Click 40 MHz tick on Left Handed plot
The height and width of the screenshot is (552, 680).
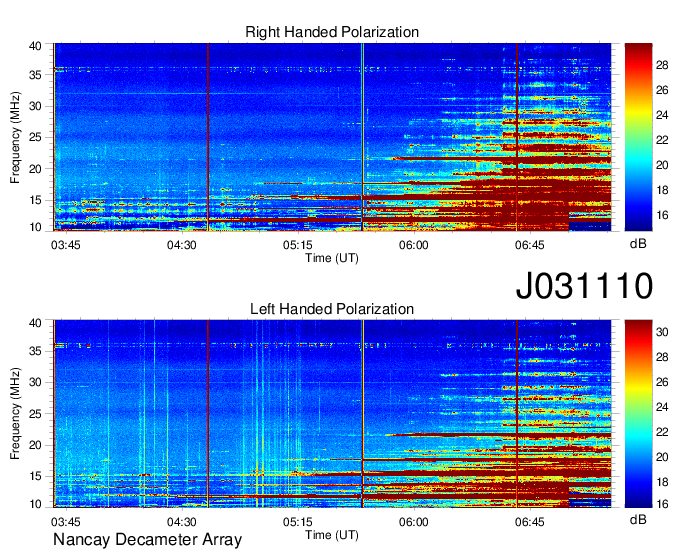[35, 323]
